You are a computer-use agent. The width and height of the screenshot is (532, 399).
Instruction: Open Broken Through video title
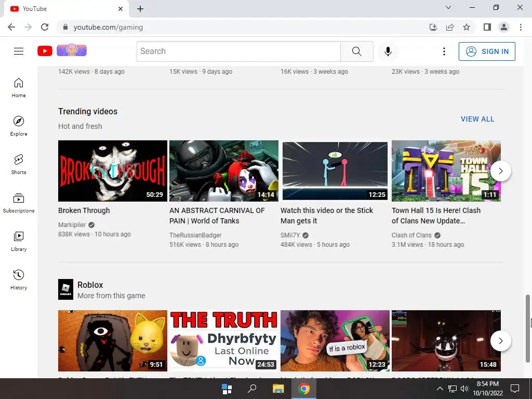(x=84, y=210)
